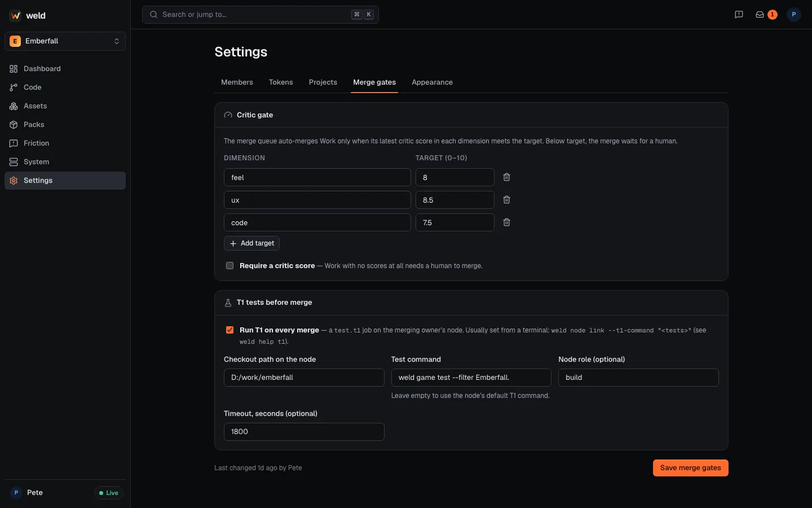Enable Require a critic score checkbox

coord(230,266)
